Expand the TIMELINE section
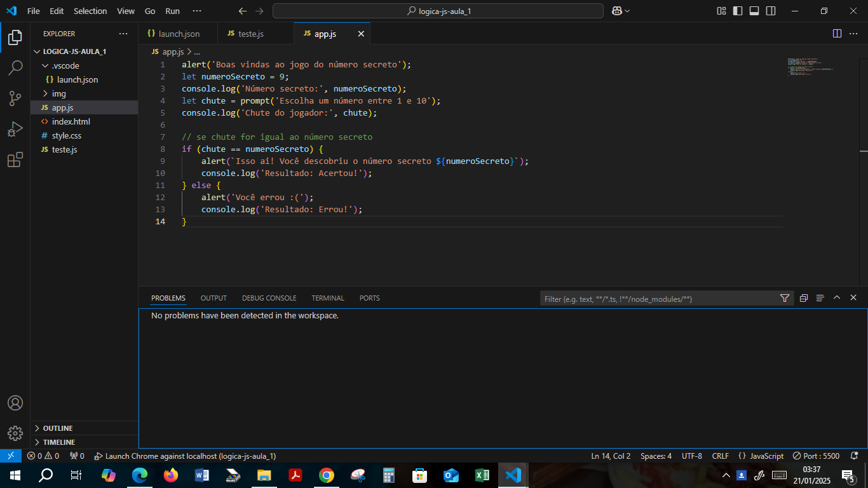Viewport: 868px width, 488px height. 84,442
